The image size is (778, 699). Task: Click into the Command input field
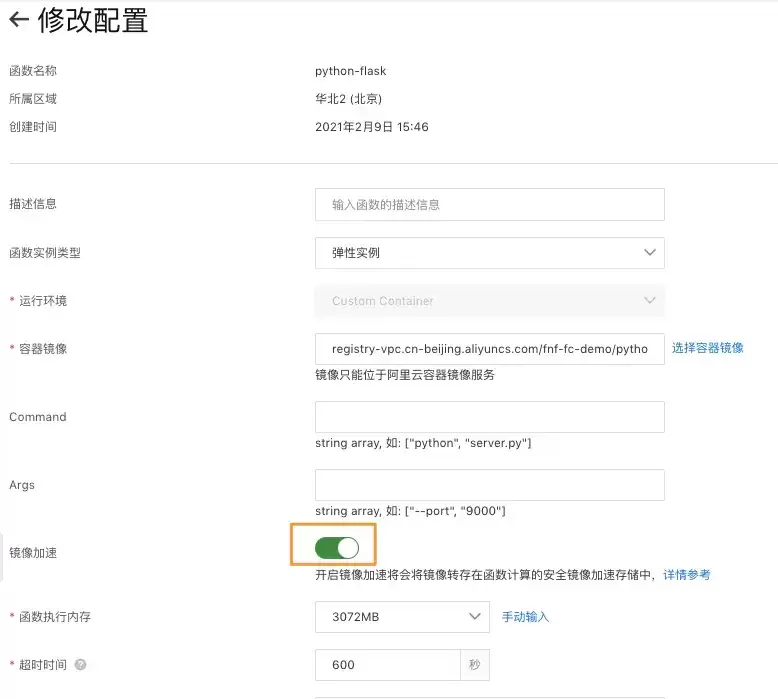490,417
